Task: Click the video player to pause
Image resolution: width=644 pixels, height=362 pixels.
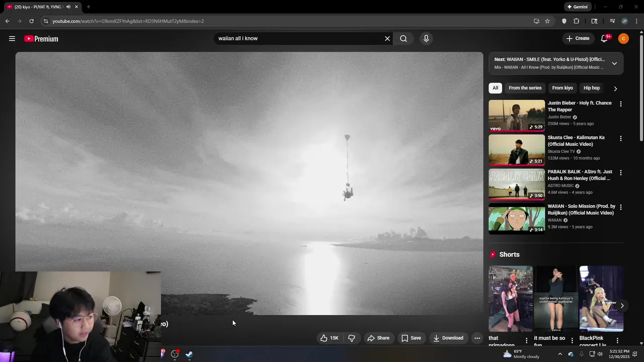Action: click(x=249, y=184)
